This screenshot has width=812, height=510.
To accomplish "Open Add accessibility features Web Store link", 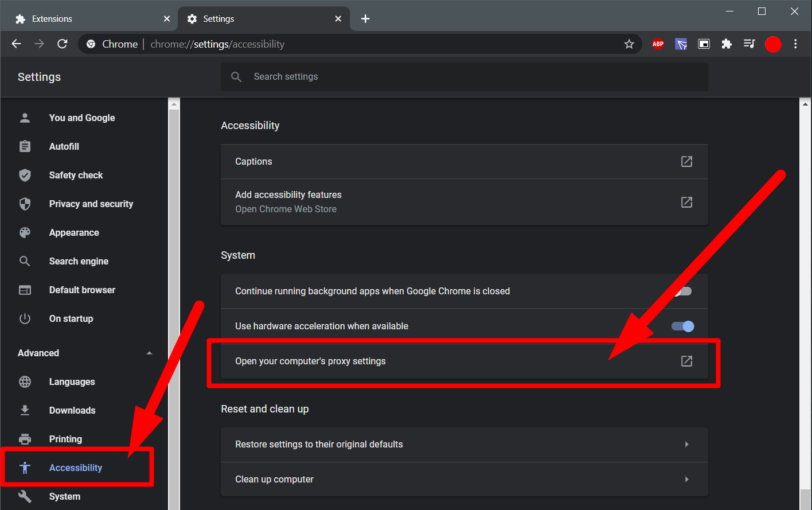I will click(686, 202).
